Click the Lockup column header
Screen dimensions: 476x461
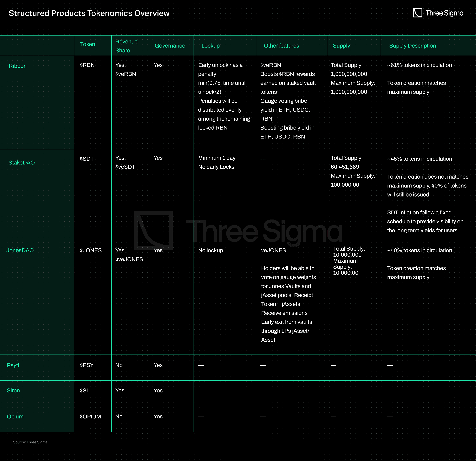click(x=210, y=46)
